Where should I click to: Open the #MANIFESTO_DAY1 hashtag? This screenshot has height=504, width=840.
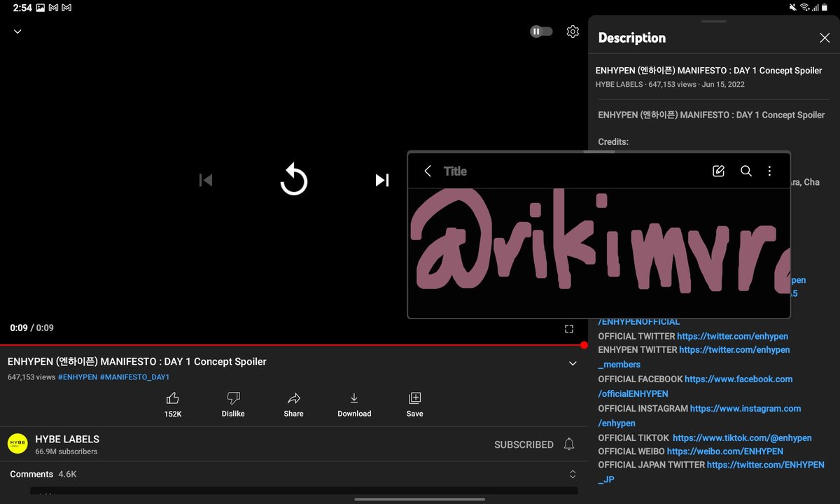click(x=134, y=377)
